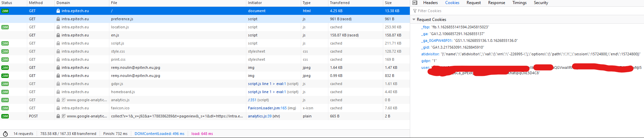Click tracking shield icon on analytics.js row
This screenshot has width=644, height=138.
[x=64, y=100]
